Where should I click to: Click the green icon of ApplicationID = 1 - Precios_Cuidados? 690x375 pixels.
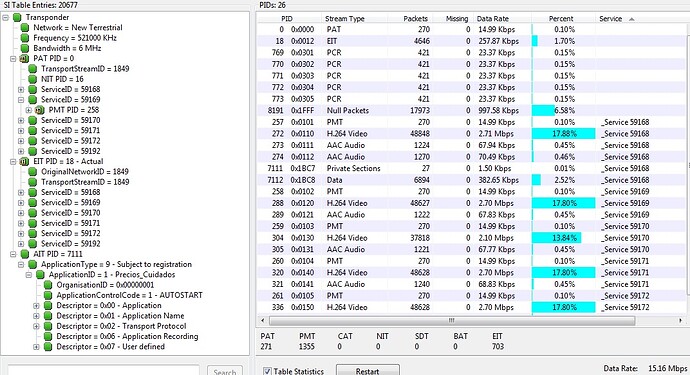point(40,275)
